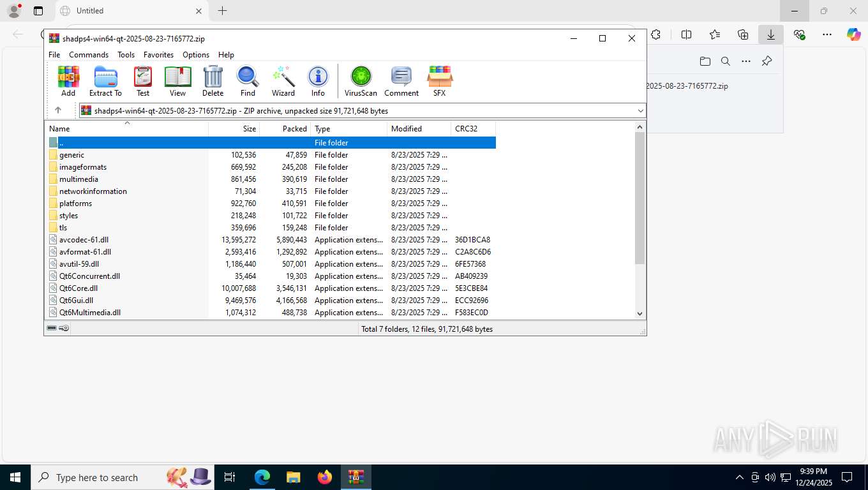Click Edge tab actions icon
The width and height of the screenshot is (868, 490).
point(38,11)
